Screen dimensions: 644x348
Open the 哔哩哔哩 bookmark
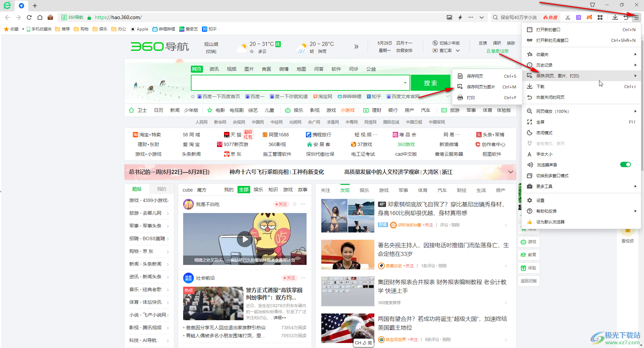(164, 29)
